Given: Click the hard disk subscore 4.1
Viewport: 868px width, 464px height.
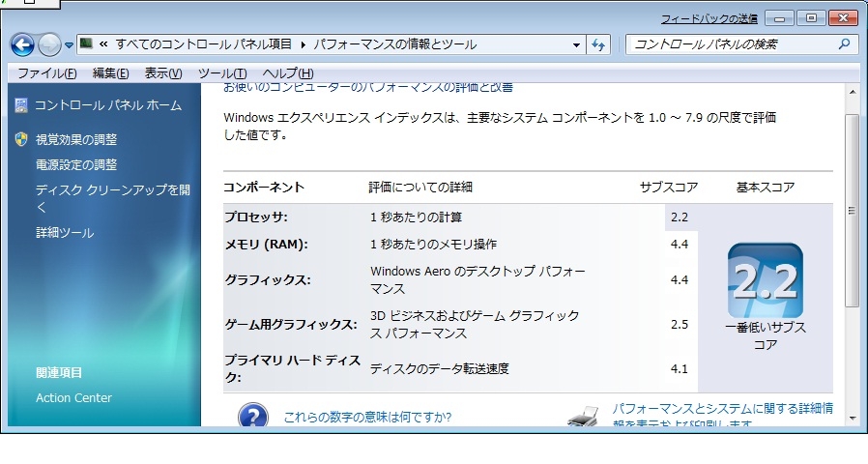Looking at the screenshot, I should point(680,368).
